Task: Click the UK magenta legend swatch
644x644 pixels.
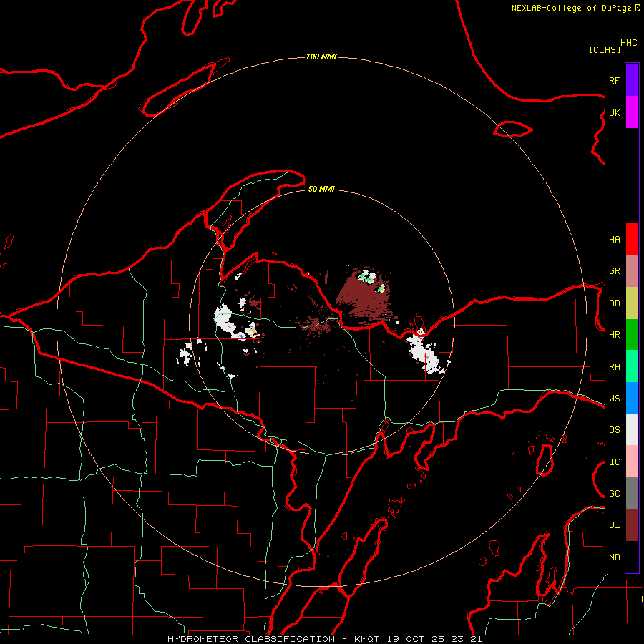Action: coord(632,112)
